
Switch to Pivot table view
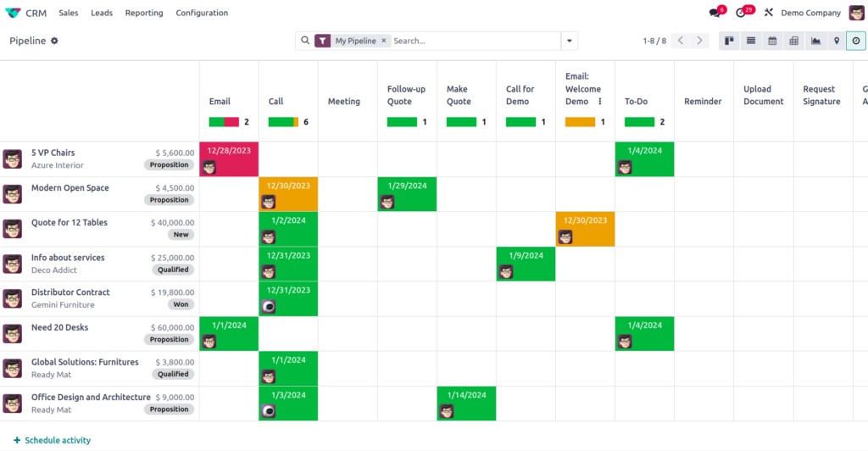coord(793,41)
